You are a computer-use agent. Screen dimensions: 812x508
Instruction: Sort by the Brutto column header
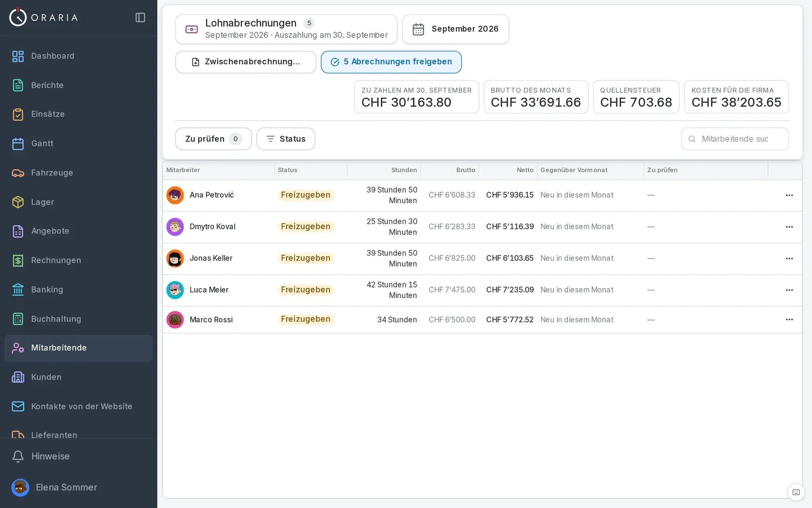[466, 170]
